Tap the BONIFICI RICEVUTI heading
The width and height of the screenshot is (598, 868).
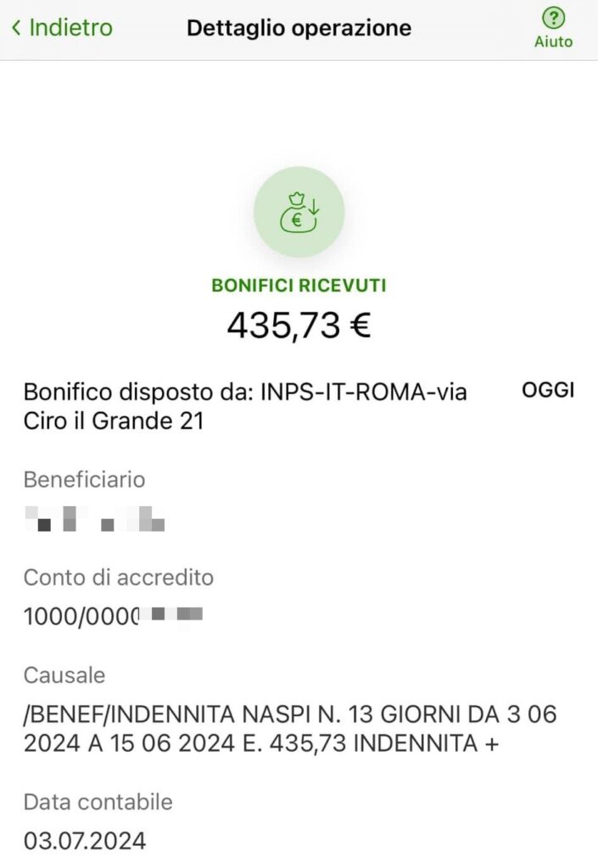pos(299,286)
